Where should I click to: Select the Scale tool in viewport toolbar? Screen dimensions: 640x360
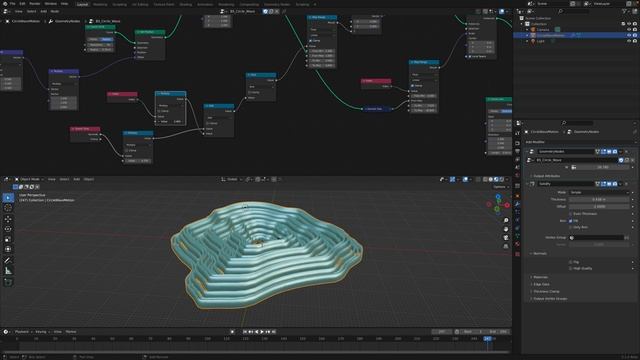pyautogui.click(x=8, y=239)
